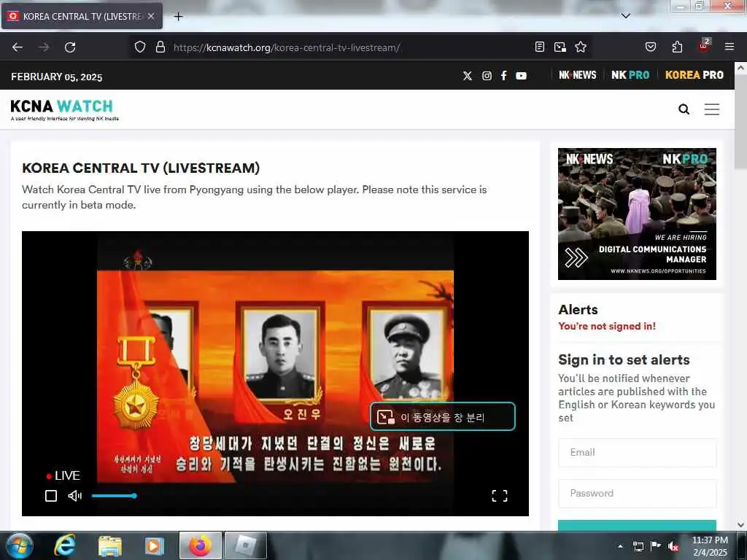
Task: Click the picture-in-picture icon in address bar
Action: click(560, 47)
